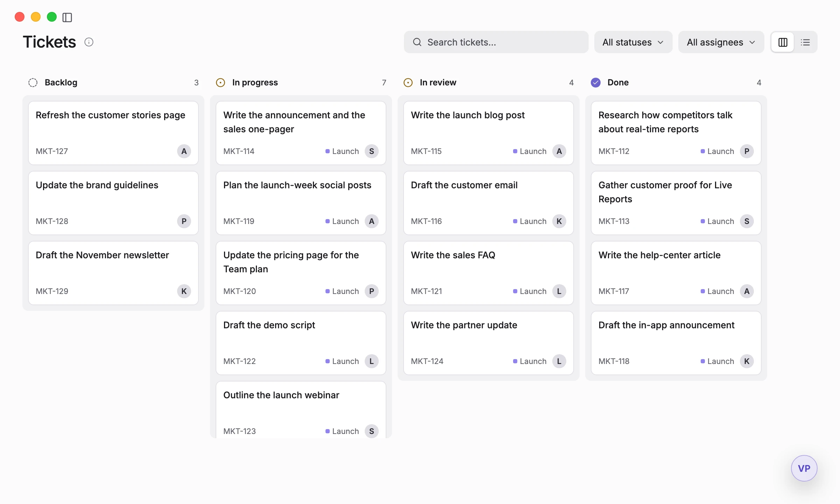Click the Backlog dashed circle status icon
Viewport: 840px width, 504px height.
click(x=33, y=83)
